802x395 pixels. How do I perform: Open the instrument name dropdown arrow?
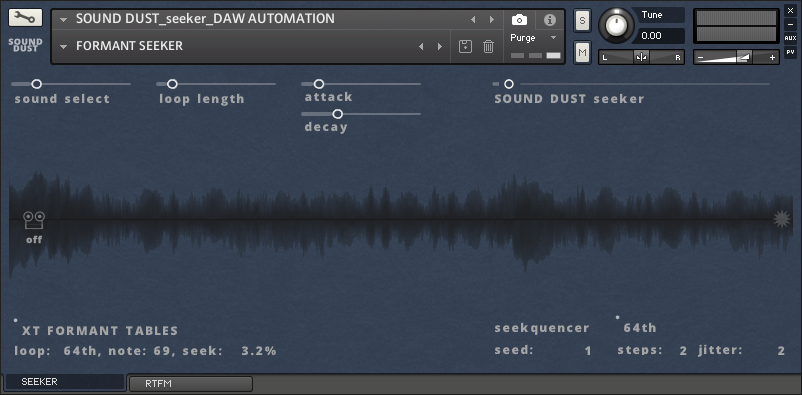point(63,20)
